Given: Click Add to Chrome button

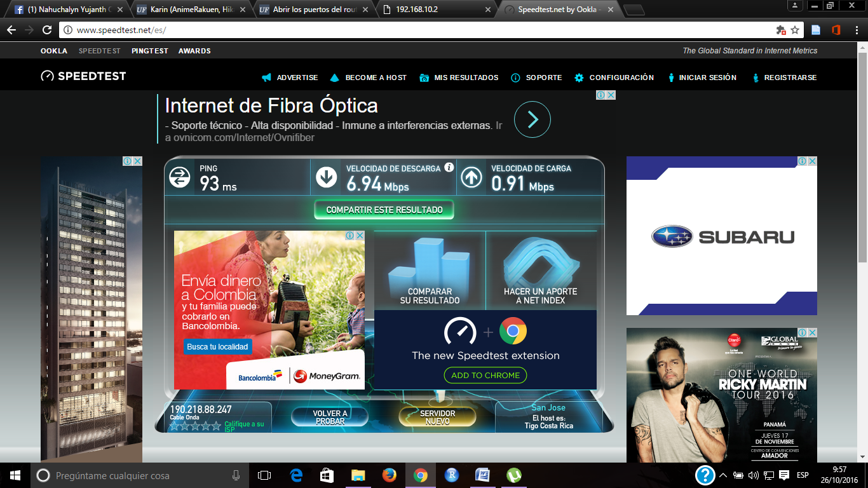Looking at the screenshot, I should 485,375.
